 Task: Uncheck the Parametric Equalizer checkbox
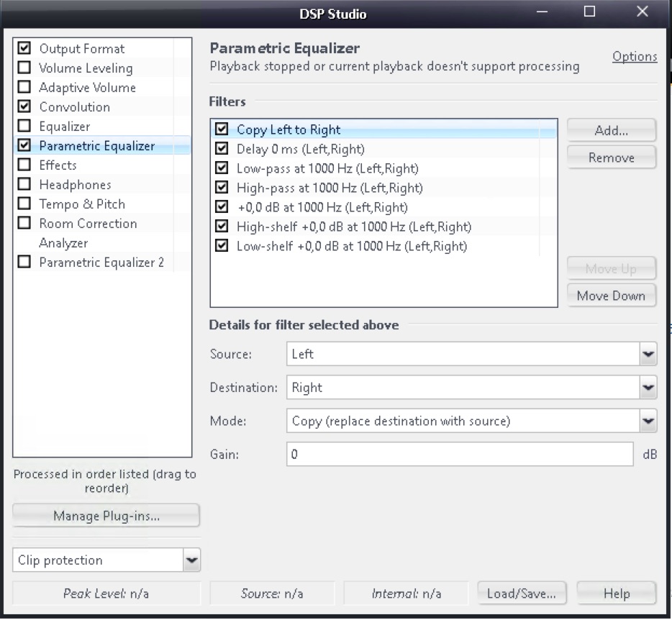(x=24, y=145)
